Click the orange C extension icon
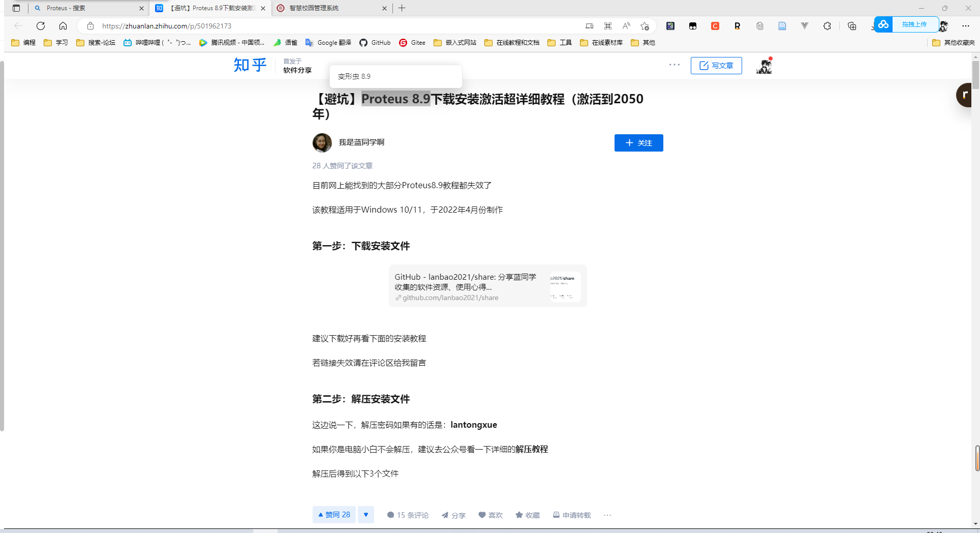The height and width of the screenshot is (533, 980). pyautogui.click(x=715, y=26)
